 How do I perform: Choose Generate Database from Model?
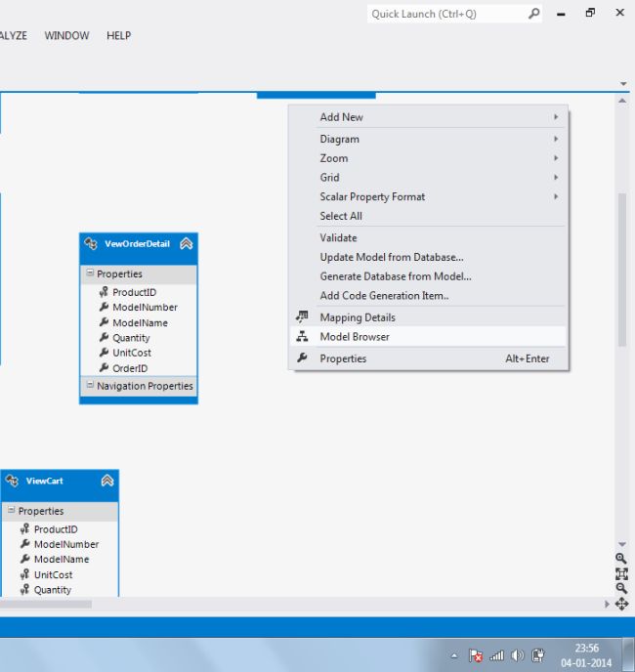click(x=428, y=276)
